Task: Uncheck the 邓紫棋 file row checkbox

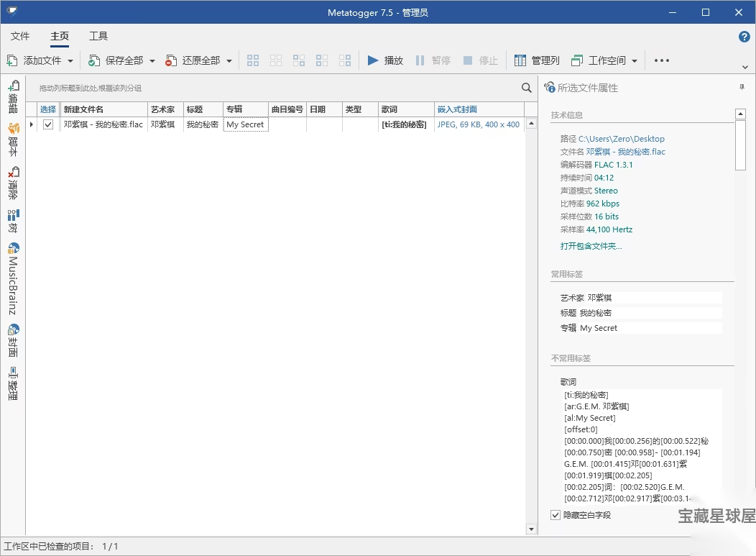Action: (48, 124)
